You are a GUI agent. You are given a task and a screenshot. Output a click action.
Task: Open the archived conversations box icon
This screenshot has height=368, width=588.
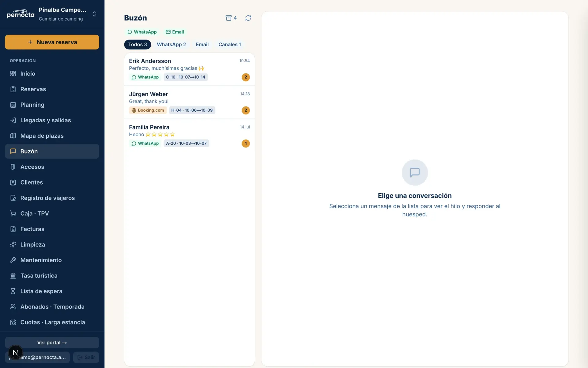228,18
